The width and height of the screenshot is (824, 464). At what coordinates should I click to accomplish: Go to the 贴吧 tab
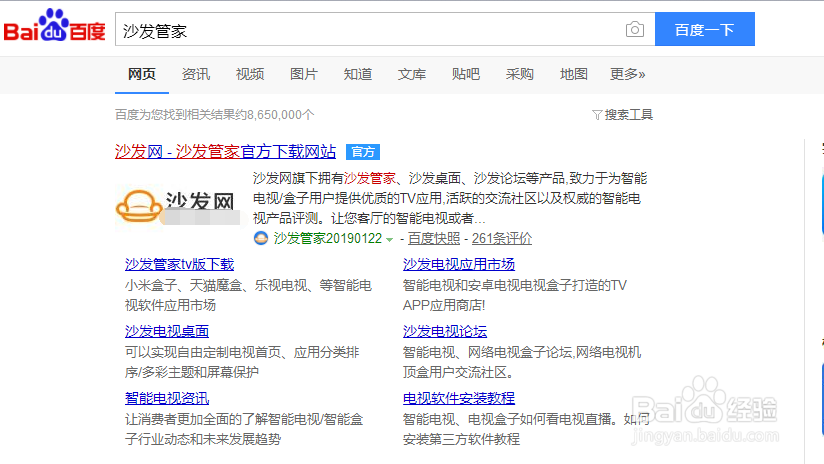[466, 74]
